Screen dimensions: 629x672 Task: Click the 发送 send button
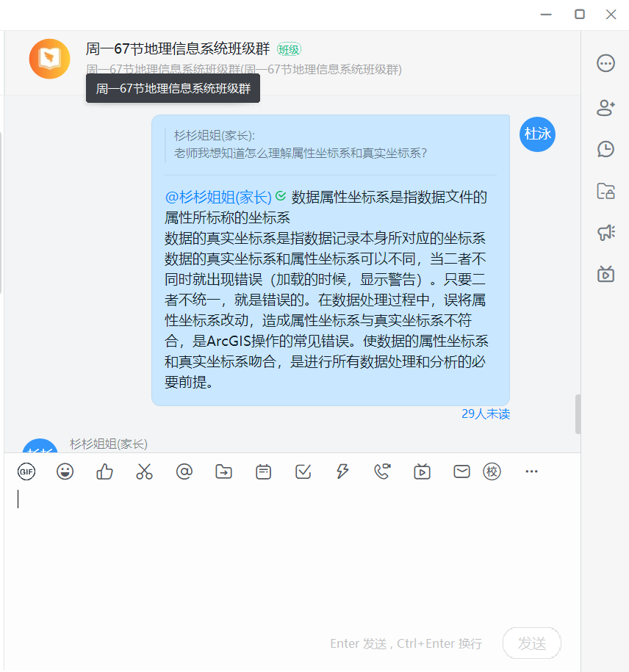[x=532, y=643]
